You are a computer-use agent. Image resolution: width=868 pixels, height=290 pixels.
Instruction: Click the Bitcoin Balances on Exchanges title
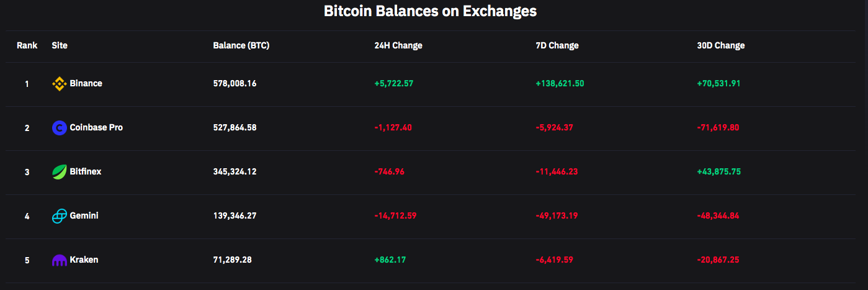[430, 11]
